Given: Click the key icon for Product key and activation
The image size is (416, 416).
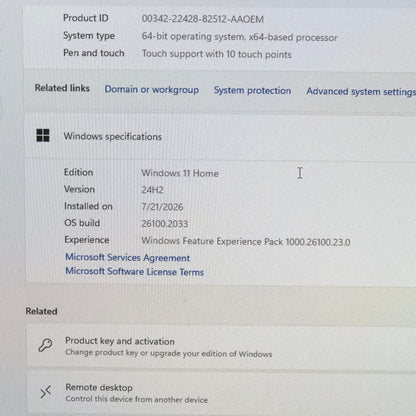Looking at the screenshot, I should (x=45, y=345).
